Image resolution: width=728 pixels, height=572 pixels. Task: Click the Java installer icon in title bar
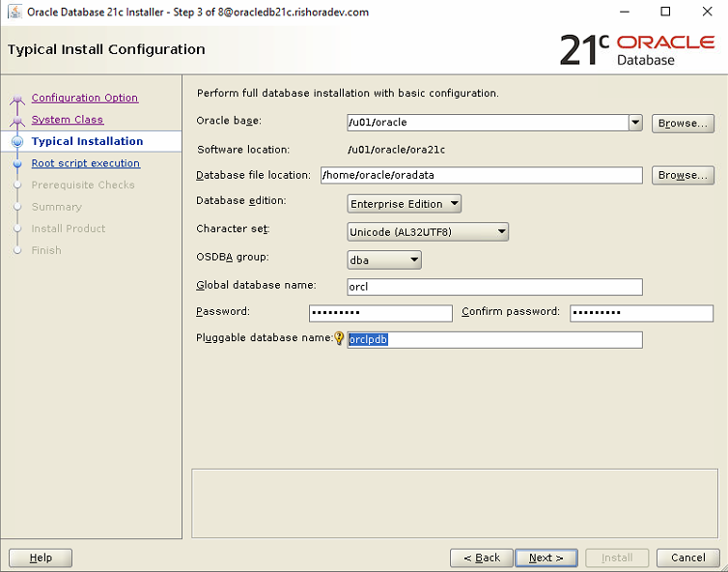(x=14, y=12)
